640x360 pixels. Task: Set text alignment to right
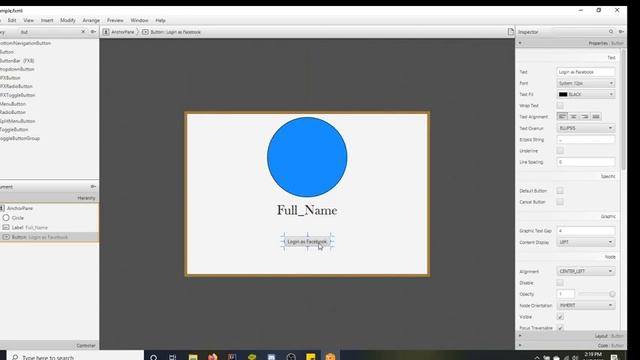584,117
